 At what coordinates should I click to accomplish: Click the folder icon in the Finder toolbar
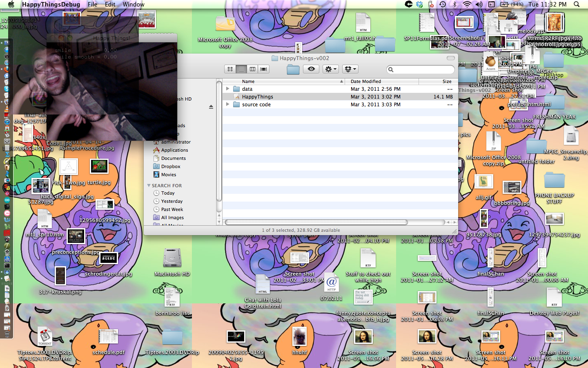pyautogui.click(x=293, y=70)
